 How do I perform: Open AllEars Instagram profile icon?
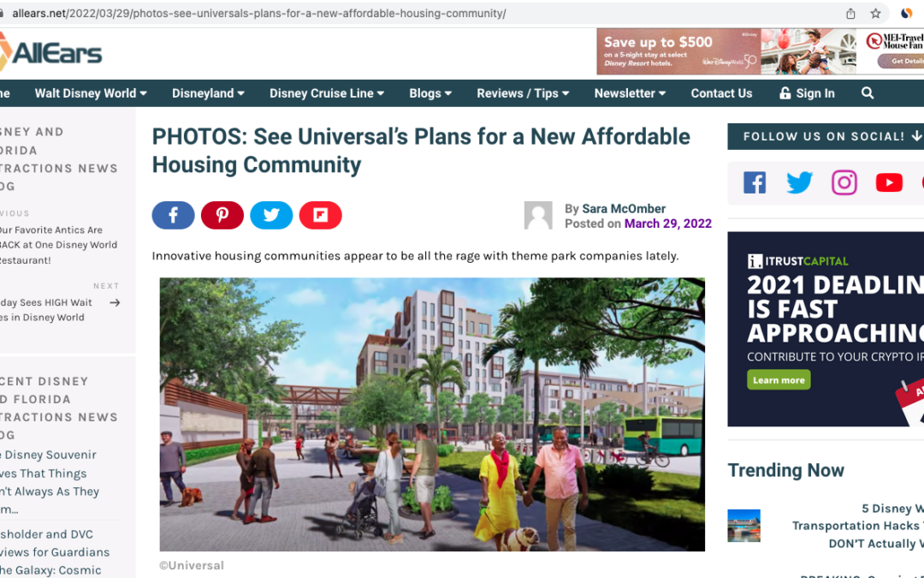(x=844, y=183)
